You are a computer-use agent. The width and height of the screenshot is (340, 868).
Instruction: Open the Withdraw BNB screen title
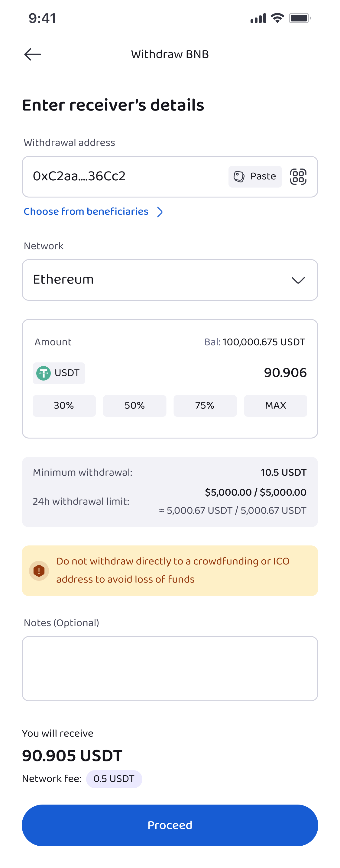pyautogui.click(x=170, y=54)
